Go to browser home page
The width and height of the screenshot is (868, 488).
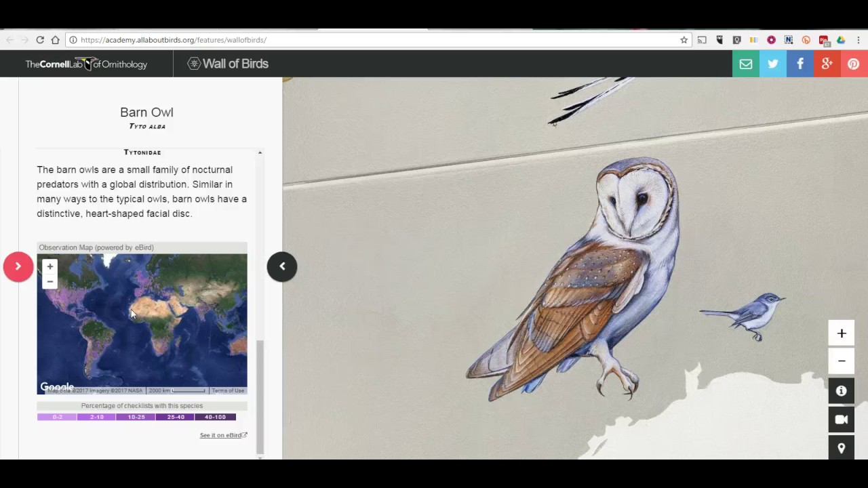pos(55,40)
